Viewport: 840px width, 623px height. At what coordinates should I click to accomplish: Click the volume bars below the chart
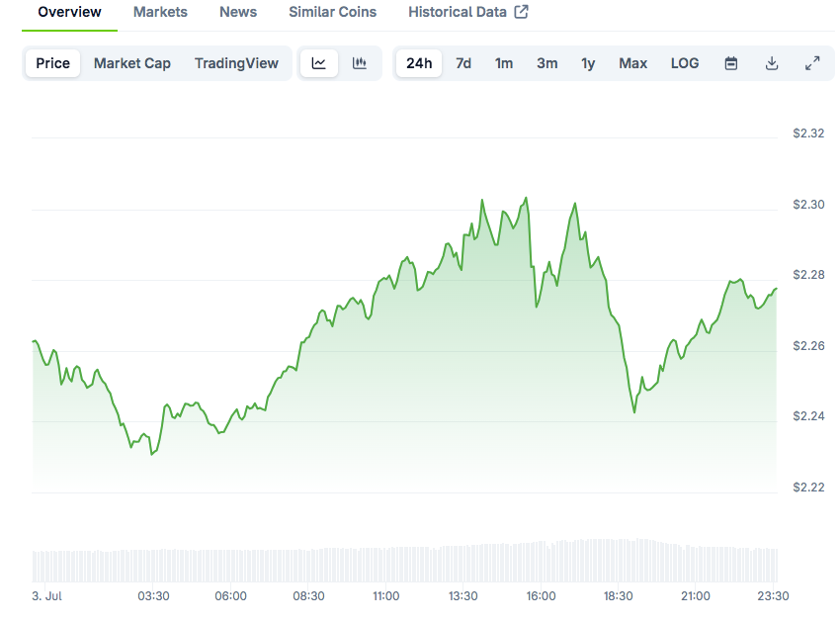click(405, 562)
